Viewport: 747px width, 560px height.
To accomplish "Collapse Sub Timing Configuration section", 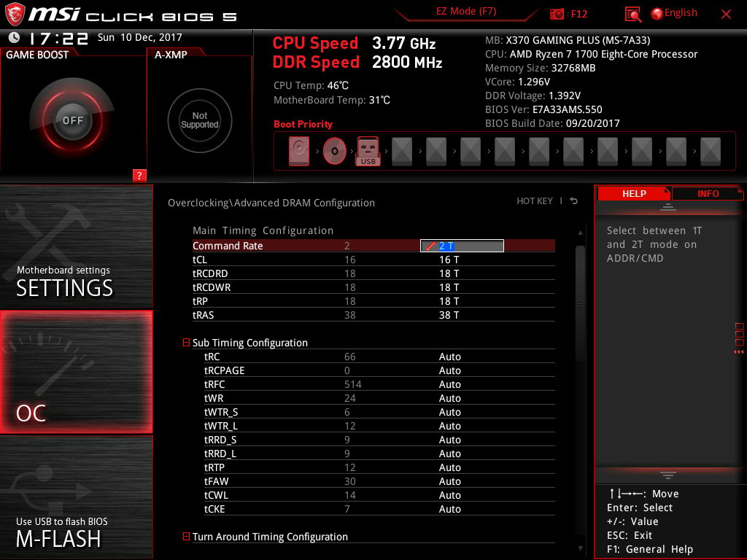I will pyautogui.click(x=186, y=343).
